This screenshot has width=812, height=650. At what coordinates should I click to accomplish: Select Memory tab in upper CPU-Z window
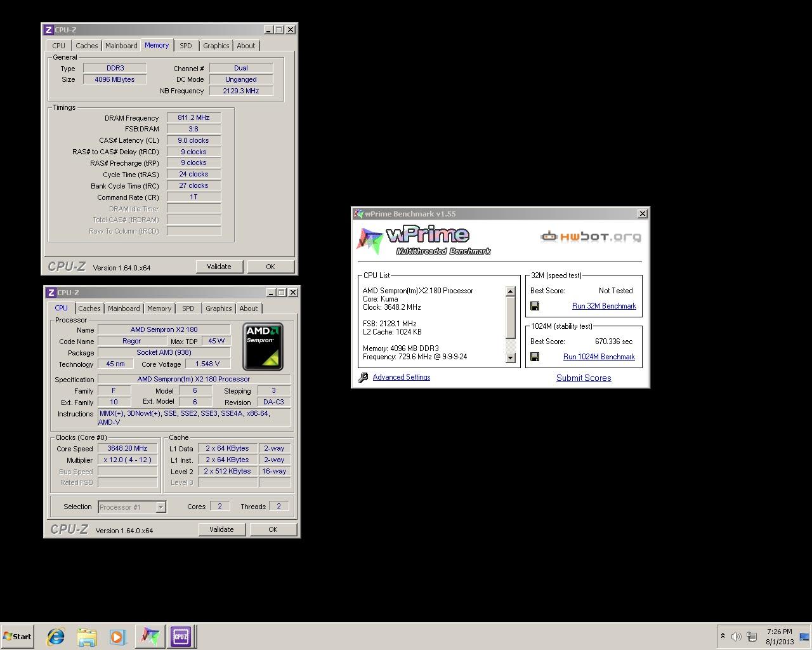tap(157, 45)
